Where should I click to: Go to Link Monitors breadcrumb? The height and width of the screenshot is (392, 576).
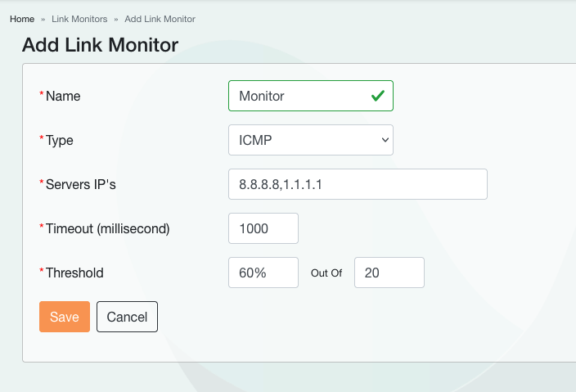click(79, 18)
